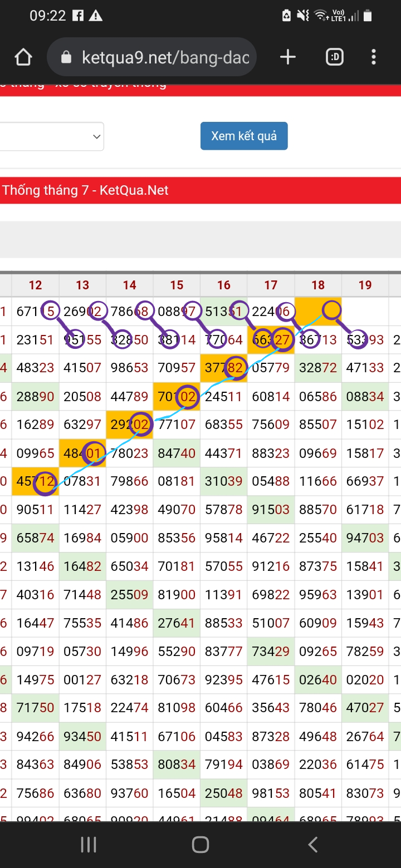Select column header 12
Image resolution: width=401 pixels, height=868 pixels.
pyautogui.click(x=35, y=285)
